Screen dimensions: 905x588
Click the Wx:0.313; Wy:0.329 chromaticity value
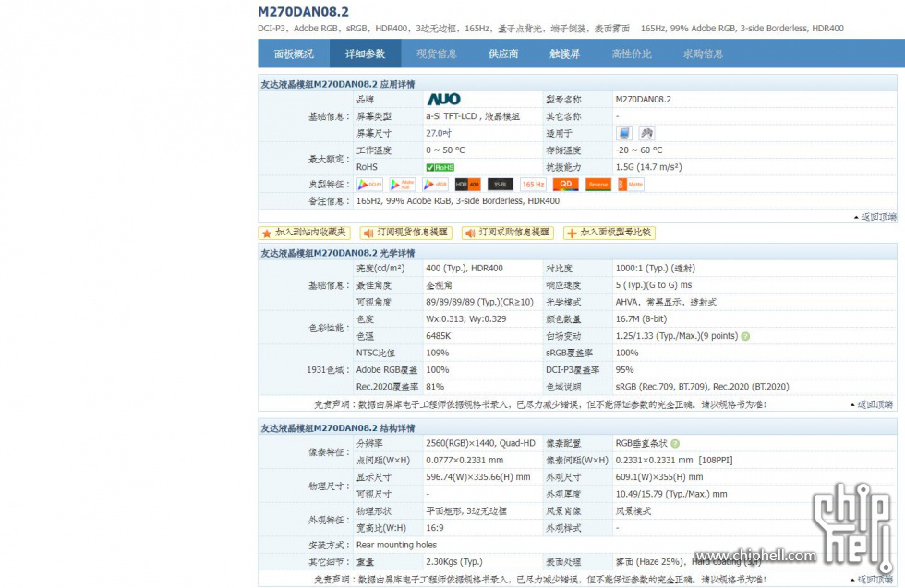point(465,319)
